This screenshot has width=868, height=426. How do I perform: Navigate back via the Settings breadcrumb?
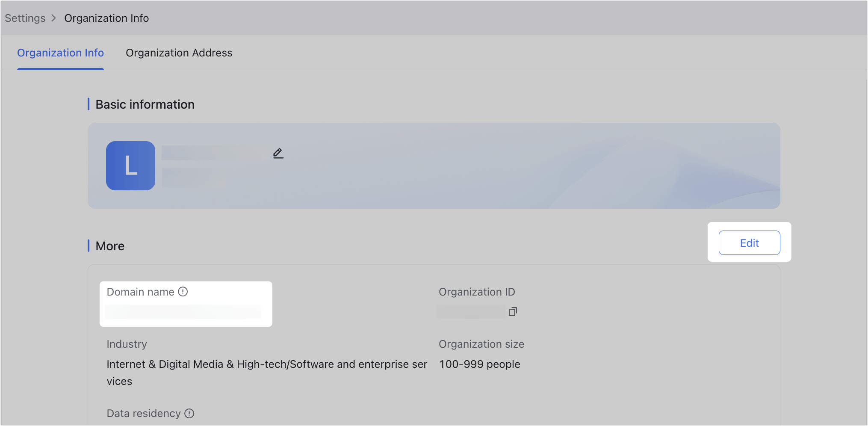[25, 18]
